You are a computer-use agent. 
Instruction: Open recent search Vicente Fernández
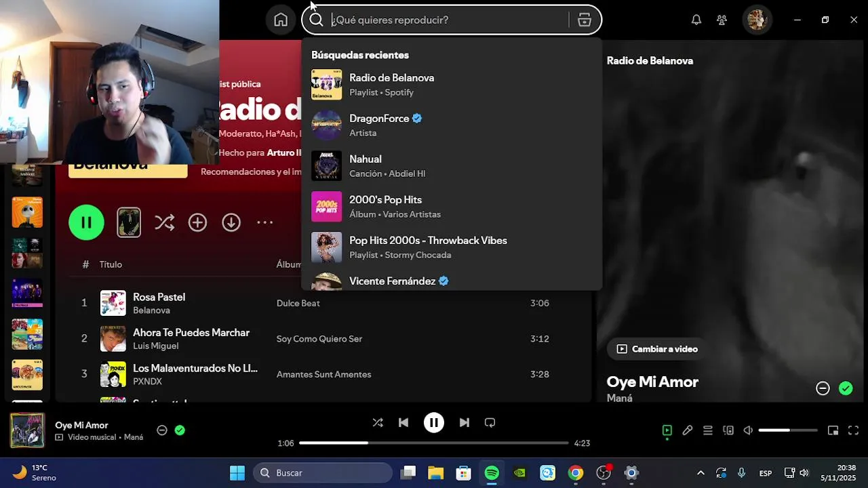(452, 281)
